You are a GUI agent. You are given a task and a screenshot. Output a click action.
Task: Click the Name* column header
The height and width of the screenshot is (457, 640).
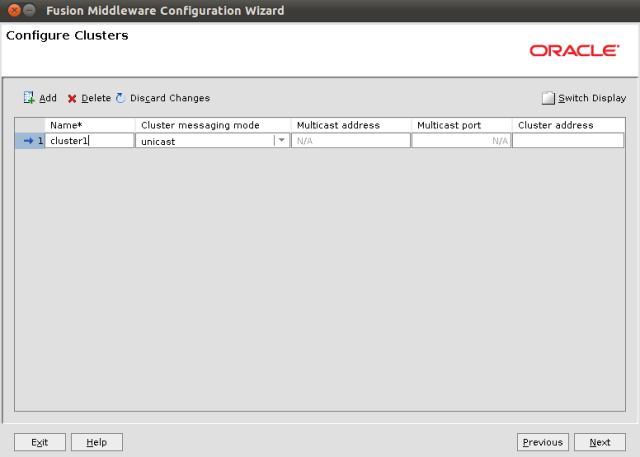point(89,125)
